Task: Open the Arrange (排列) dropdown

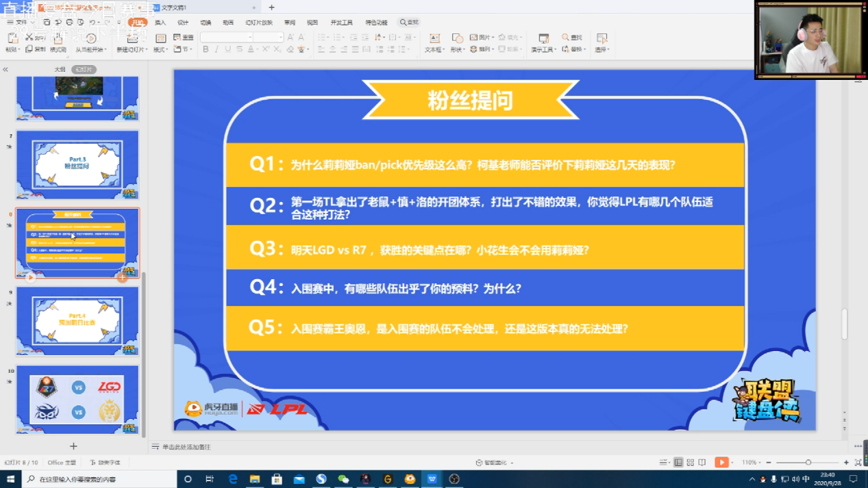Action: pos(482,49)
